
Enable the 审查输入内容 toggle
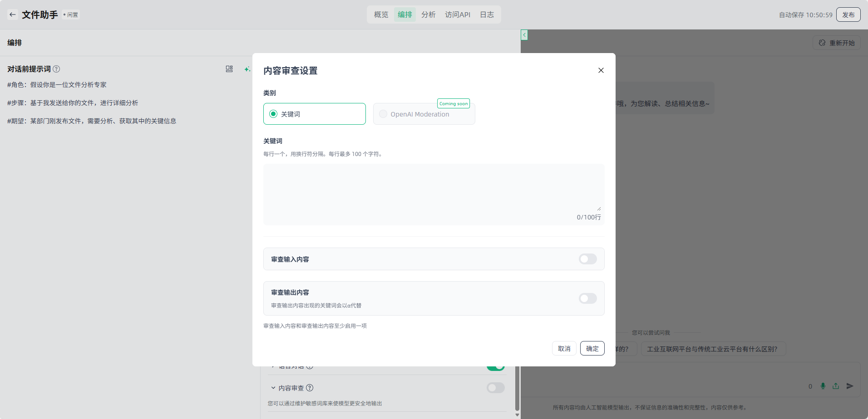pos(587,259)
